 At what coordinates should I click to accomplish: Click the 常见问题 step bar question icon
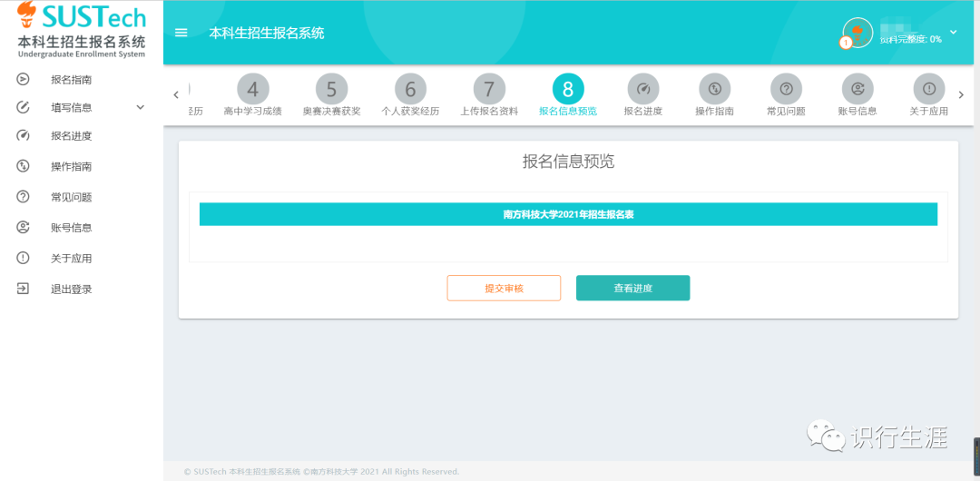[x=786, y=90]
